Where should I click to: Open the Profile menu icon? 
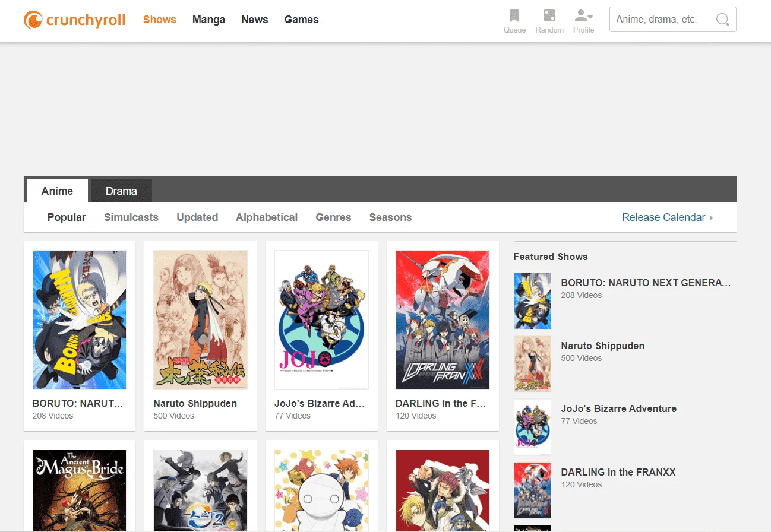coord(583,16)
